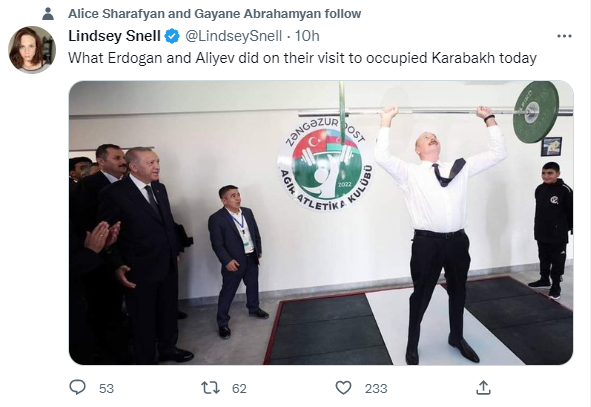
Task: Open the Lindsey Snell display name link
Action: click(x=114, y=36)
